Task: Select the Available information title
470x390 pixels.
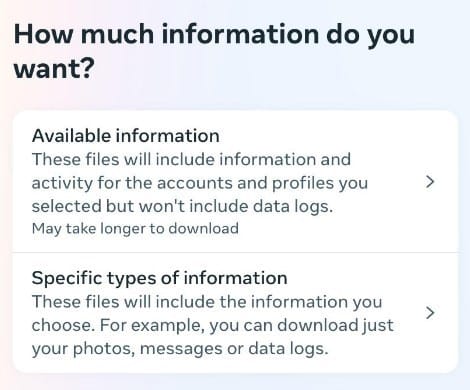Action: pos(126,136)
